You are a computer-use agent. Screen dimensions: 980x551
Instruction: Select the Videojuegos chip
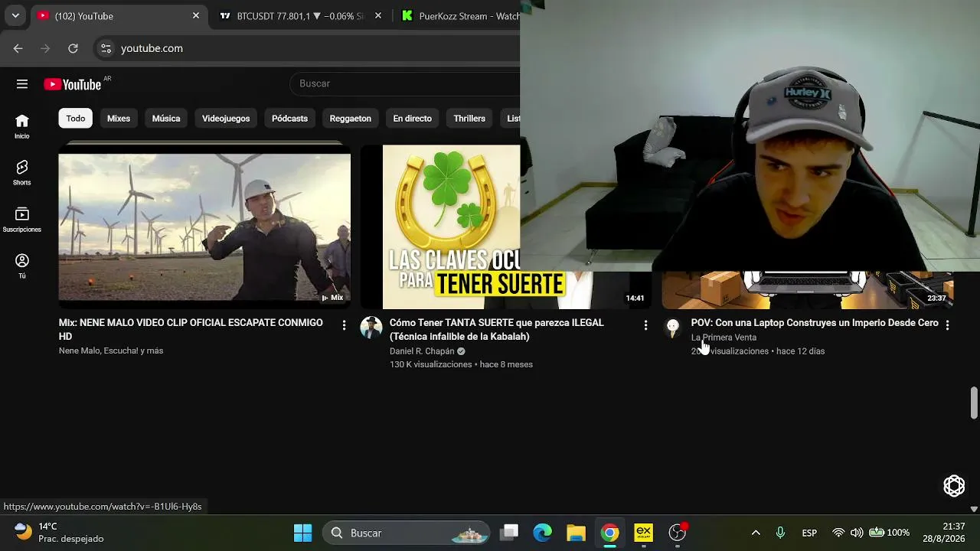(226, 119)
